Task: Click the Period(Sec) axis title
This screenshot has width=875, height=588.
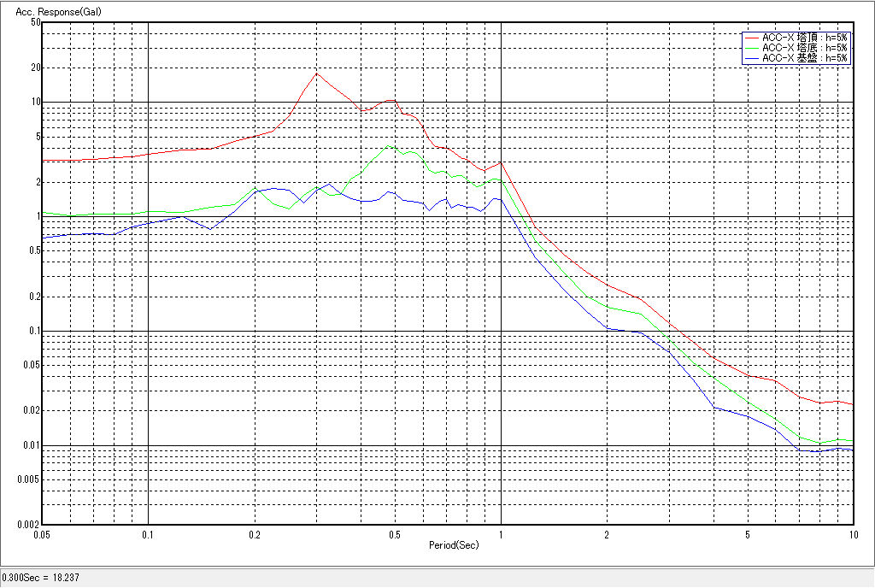Action: (x=453, y=545)
